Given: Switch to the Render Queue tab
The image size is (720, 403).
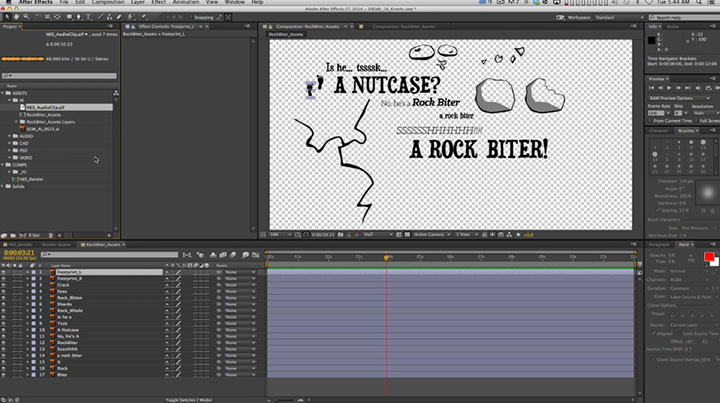Looking at the screenshot, I should (57, 245).
